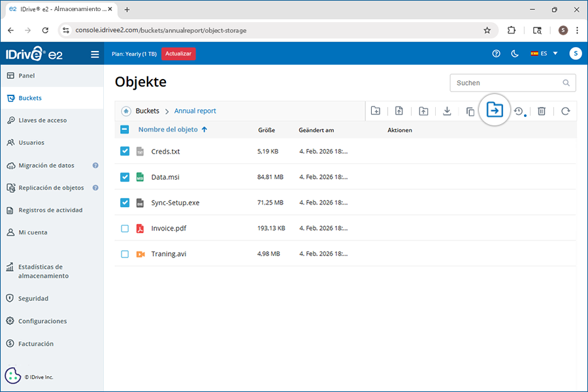Click the create new folder icon
The width and height of the screenshot is (588, 392).
(376, 111)
